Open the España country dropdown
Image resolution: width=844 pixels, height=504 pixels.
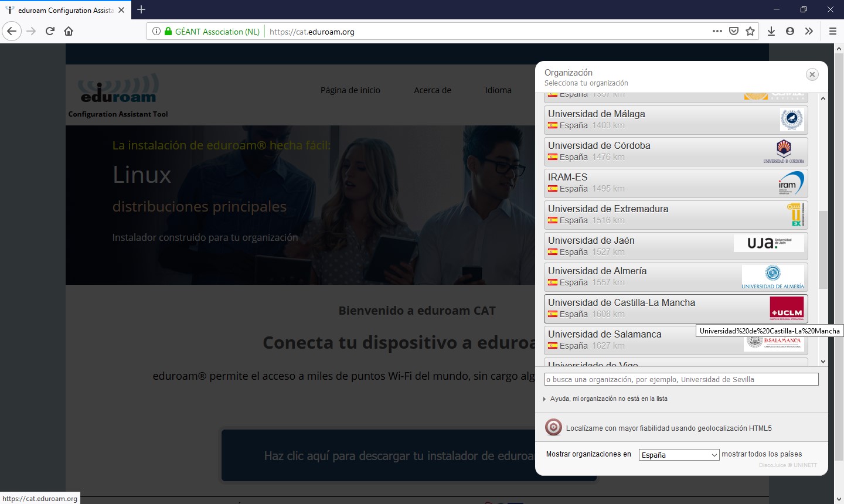pyautogui.click(x=679, y=455)
